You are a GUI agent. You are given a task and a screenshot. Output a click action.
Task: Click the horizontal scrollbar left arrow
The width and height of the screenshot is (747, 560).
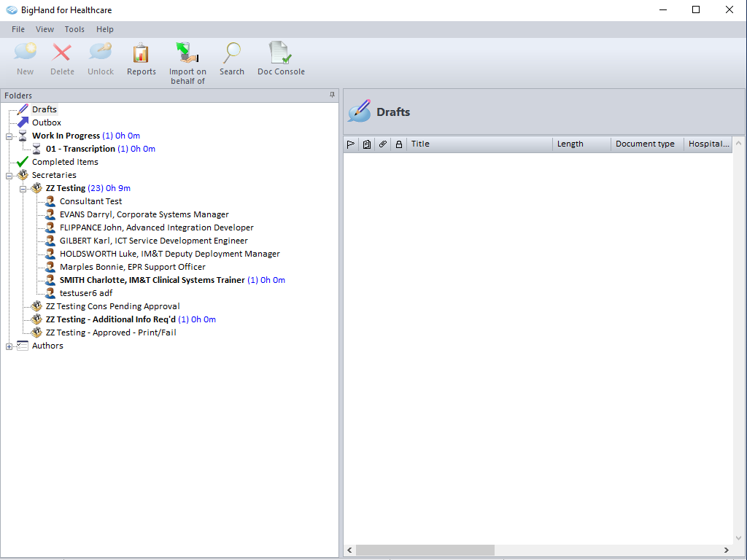[x=349, y=550]
